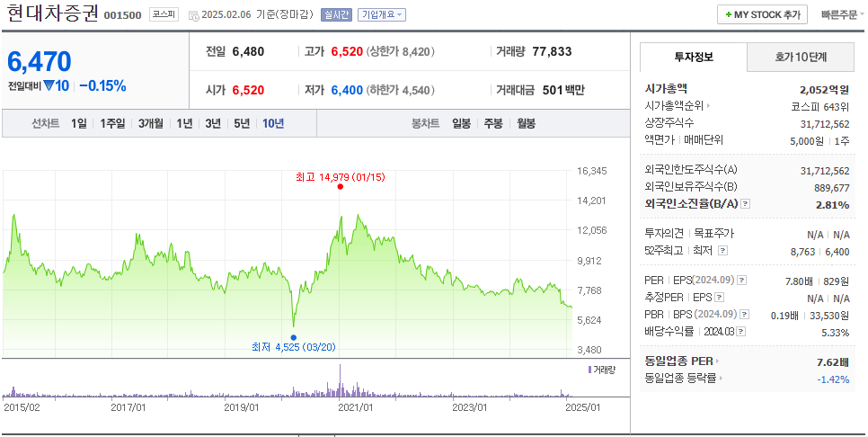Select the 1년 line chart period
868x437 pixels.
(x=184, y=123)
